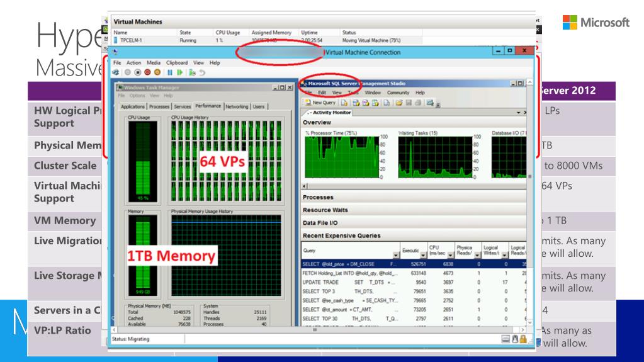644x362 pixels.
Task: Open View menu in Virtual Machine Connection
Action: pos(199,63)
